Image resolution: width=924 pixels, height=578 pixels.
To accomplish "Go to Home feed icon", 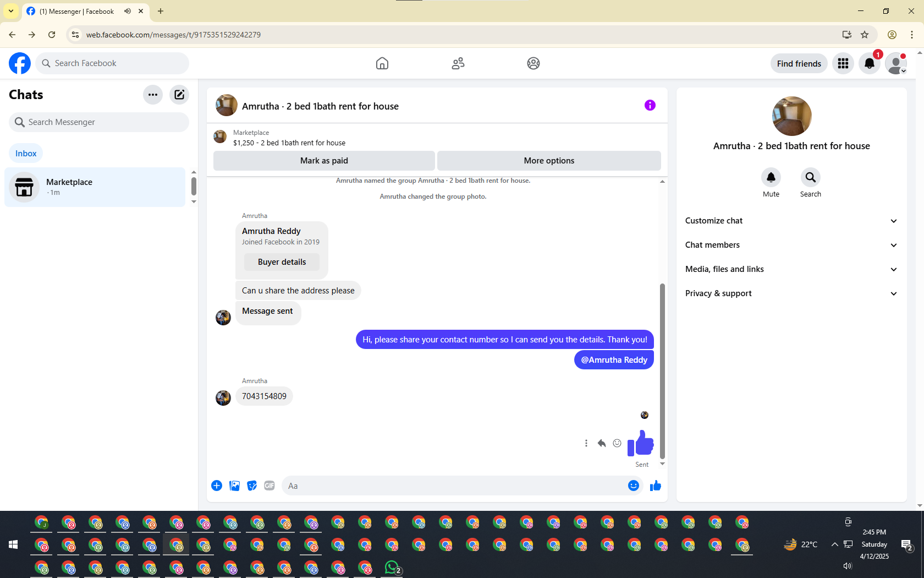I will 382,63.
